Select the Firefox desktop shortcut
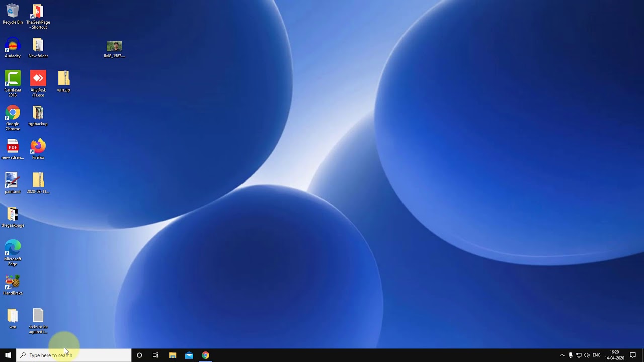The image size is (644, 362). pos(38,149)
